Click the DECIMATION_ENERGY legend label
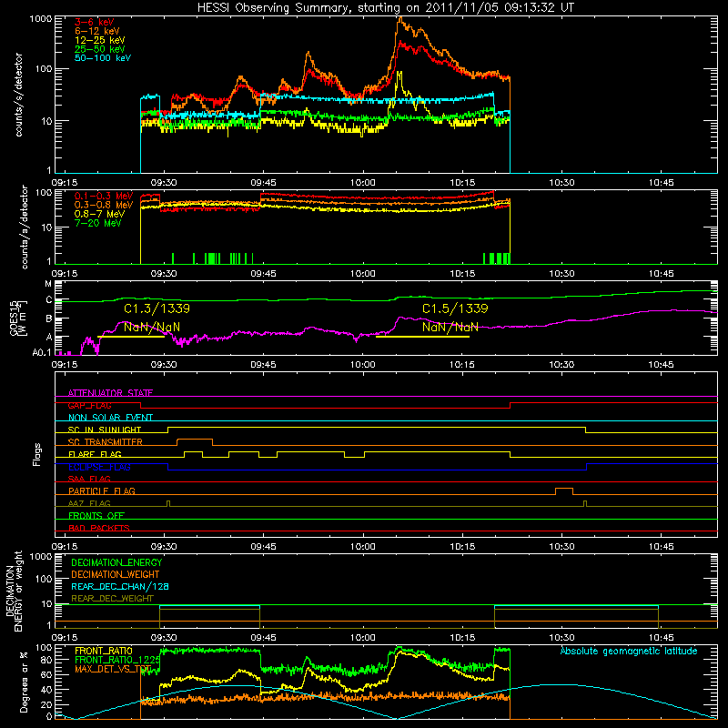The image size is (728, 728). tap(116, 562)
